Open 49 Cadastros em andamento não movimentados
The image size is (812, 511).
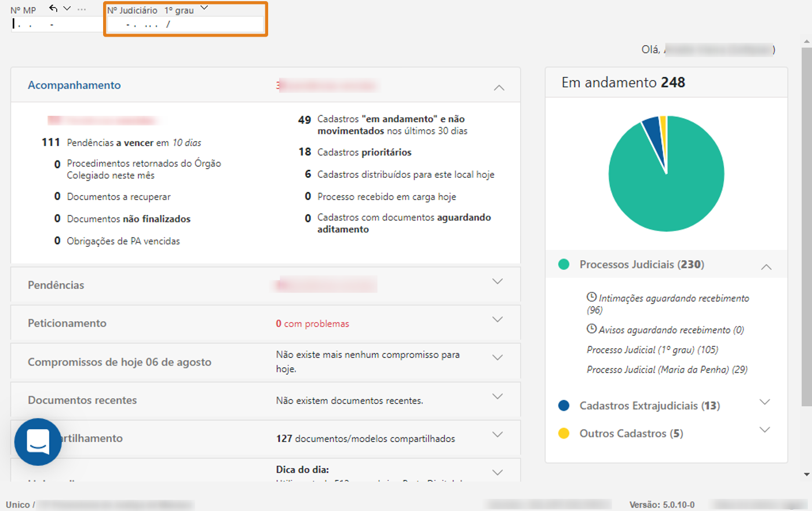point(383,125)
